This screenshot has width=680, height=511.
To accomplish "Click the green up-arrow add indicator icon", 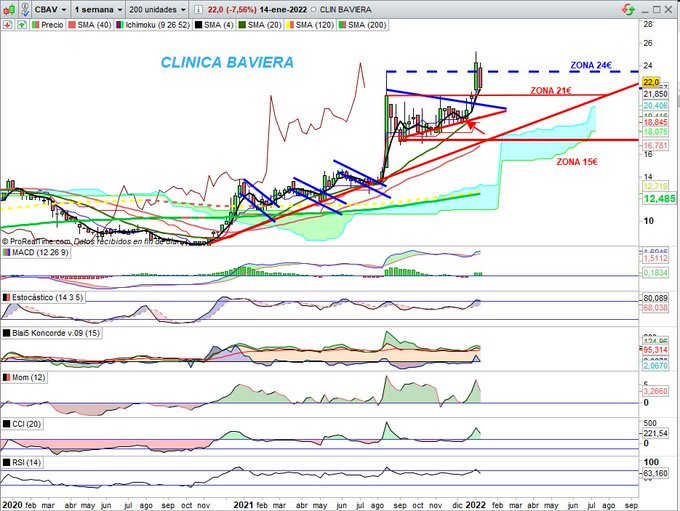I will (22, 25).
